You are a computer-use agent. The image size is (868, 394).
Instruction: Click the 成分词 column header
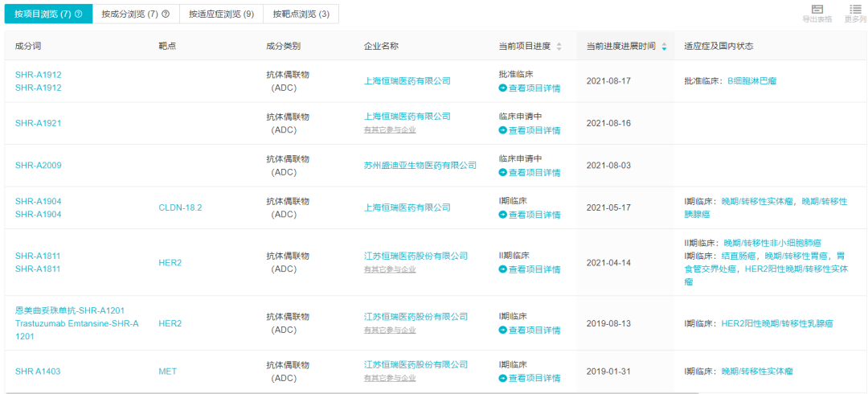click(x=28, y=47)
